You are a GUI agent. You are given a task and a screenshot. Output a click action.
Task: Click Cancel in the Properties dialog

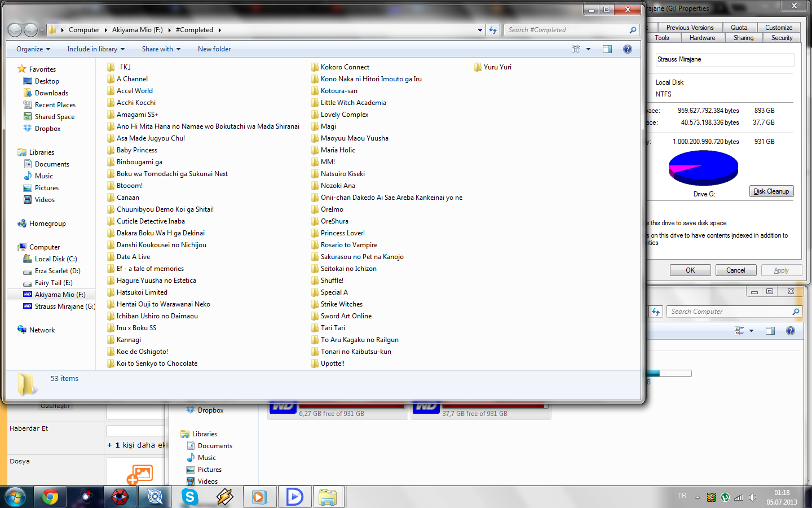736,270
